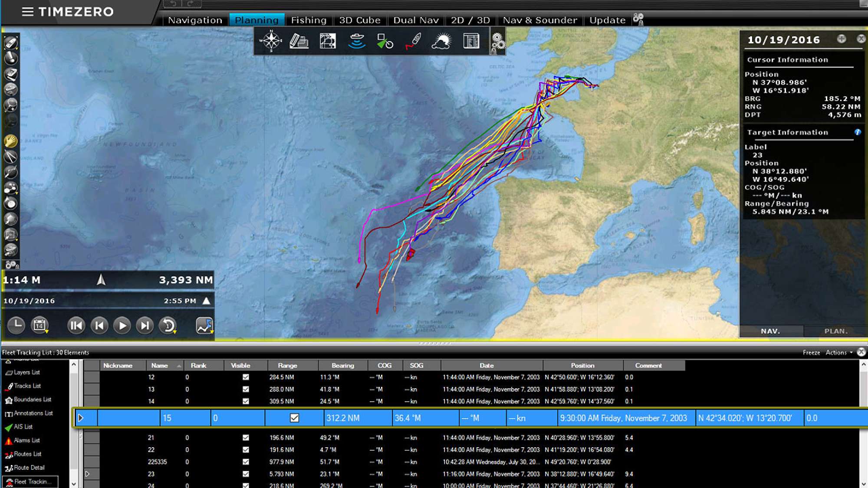Select the hand pan tool
The height and width of the screenshot is (488, 868).
[10, 141]
